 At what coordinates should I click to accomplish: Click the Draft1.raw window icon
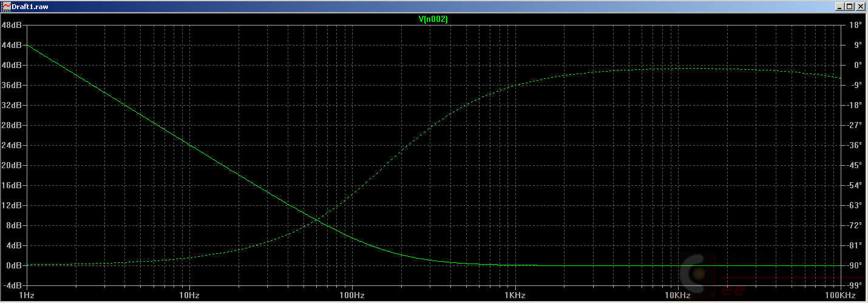(x=6, y=6)
